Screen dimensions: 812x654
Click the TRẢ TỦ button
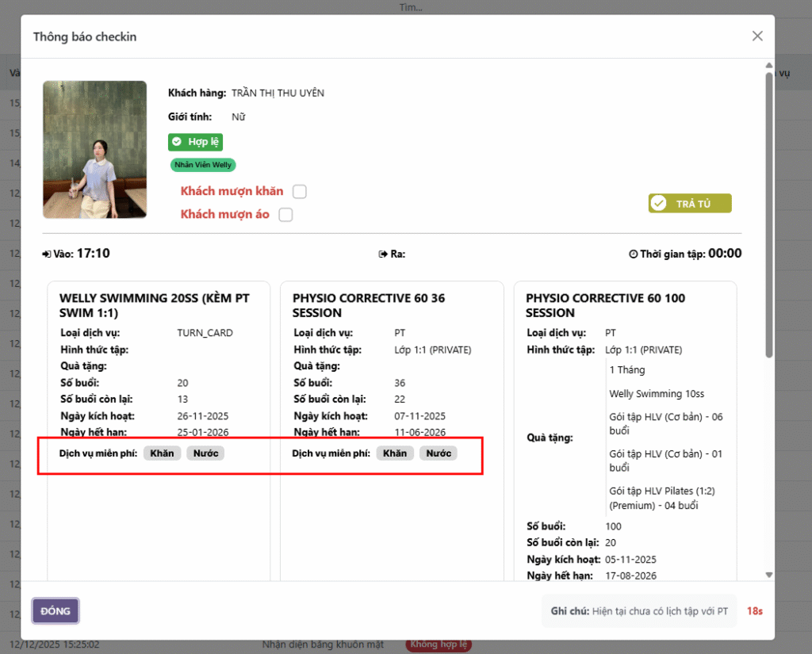point(690,204)
